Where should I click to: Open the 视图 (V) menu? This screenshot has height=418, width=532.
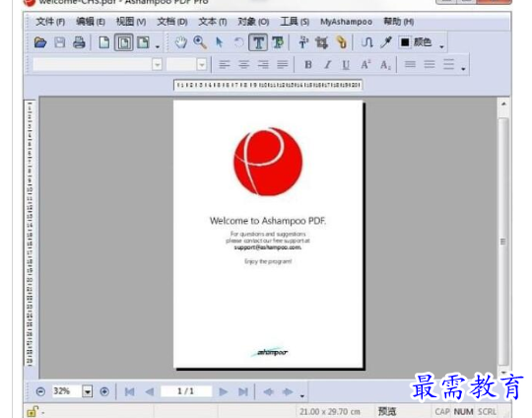(x=131, y=22)
